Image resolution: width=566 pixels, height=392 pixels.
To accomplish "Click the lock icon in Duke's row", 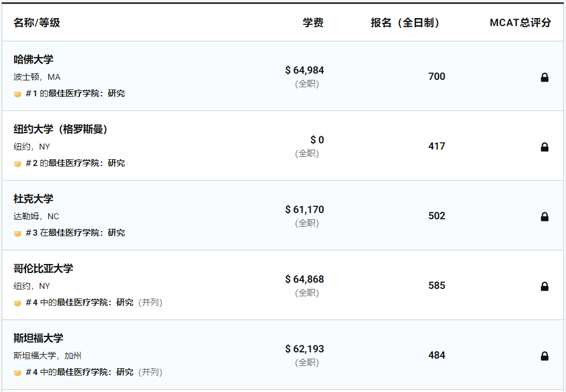I will click(x=544, y=216).
